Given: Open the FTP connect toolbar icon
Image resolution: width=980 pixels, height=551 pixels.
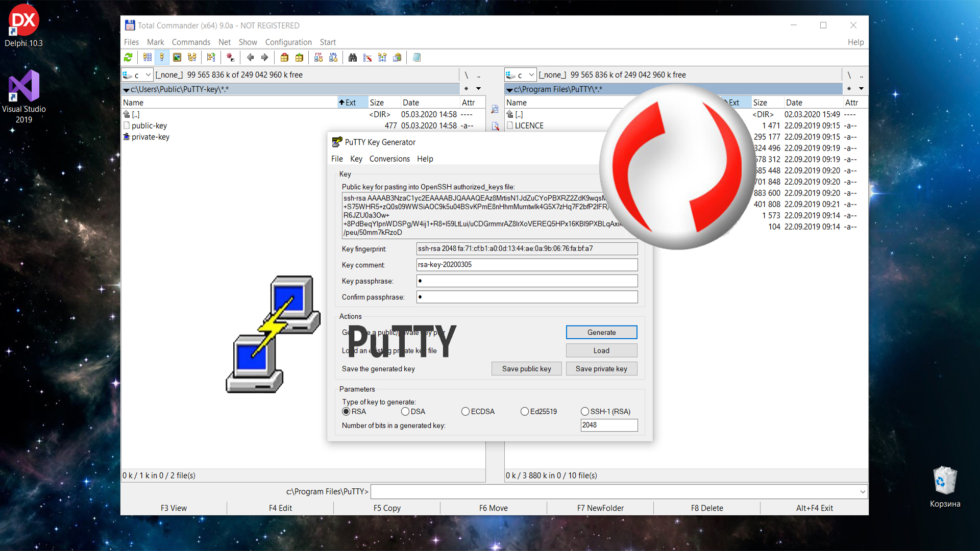Looking at the screenshot, I should 318,58.
